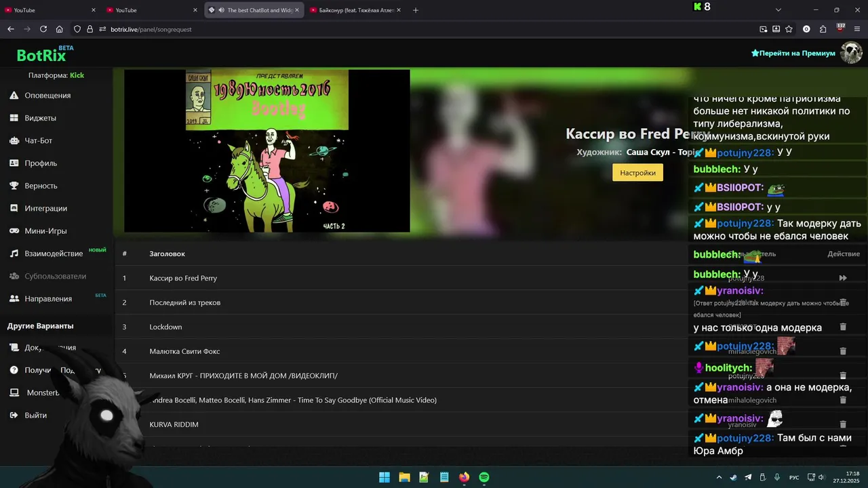868x488 pixels.
Task: Open the Firefox extensions puzzle menu
Action: click(823, 29)
